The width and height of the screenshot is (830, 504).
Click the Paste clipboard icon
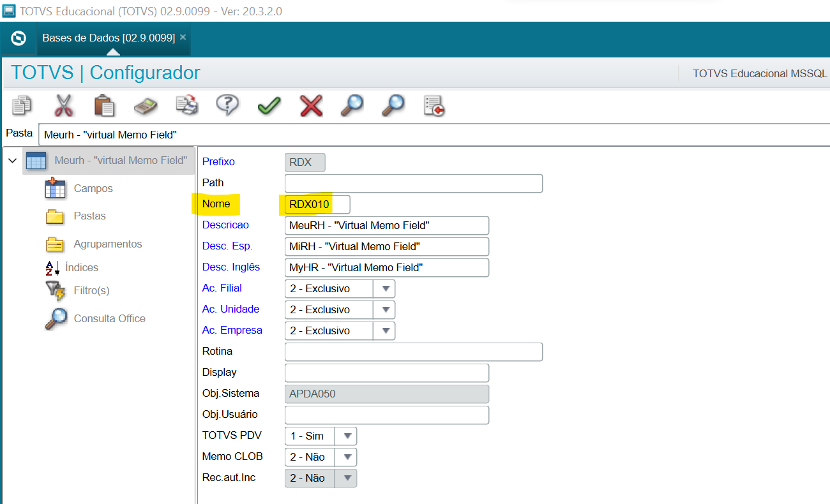click(104, 105)
